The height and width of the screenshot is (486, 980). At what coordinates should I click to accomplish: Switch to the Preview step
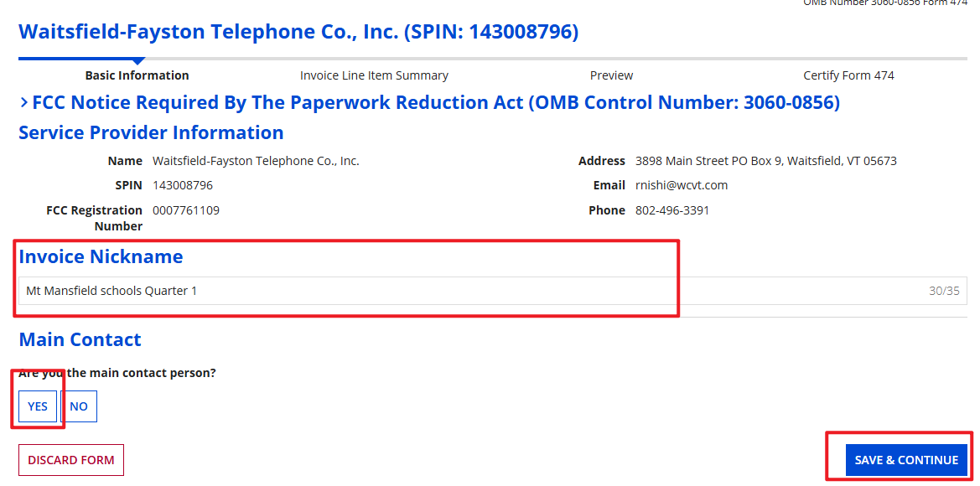click(x=611, y=75)
